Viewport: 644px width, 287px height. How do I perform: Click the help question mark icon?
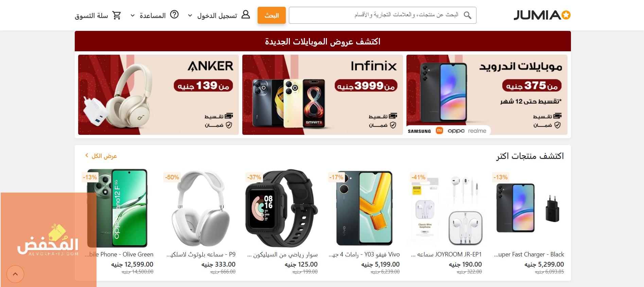pos(174,15)
